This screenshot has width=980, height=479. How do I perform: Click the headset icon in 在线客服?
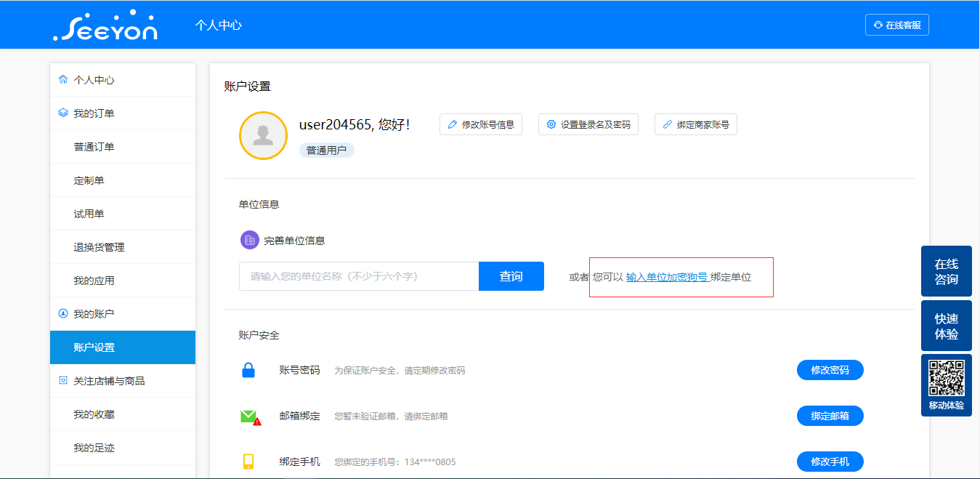tap(878, 25)
